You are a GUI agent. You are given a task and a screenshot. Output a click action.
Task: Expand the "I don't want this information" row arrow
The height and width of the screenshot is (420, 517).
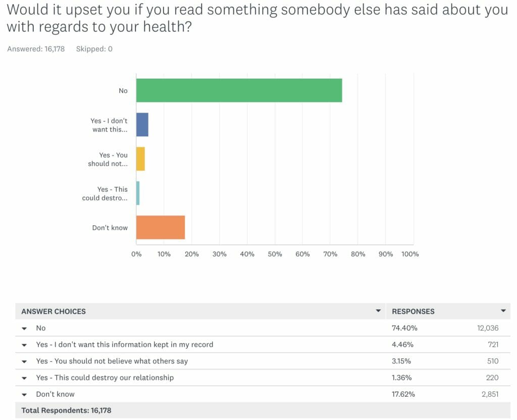pos(24,345)
